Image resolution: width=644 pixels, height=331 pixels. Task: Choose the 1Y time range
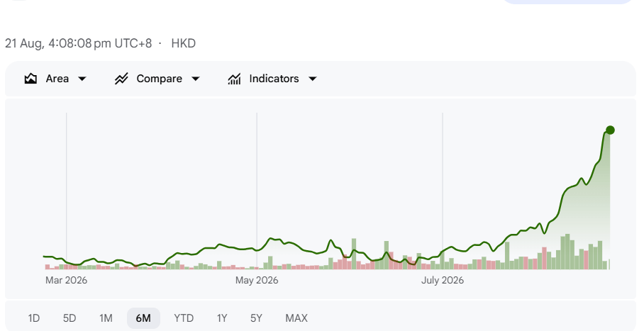(222, 318)
